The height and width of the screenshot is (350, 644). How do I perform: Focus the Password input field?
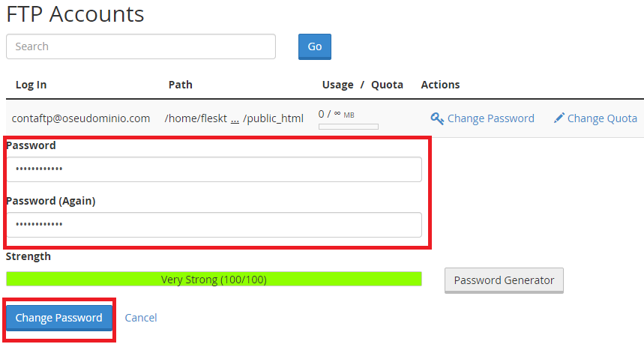pyautogui.click(x=214, y=169)
